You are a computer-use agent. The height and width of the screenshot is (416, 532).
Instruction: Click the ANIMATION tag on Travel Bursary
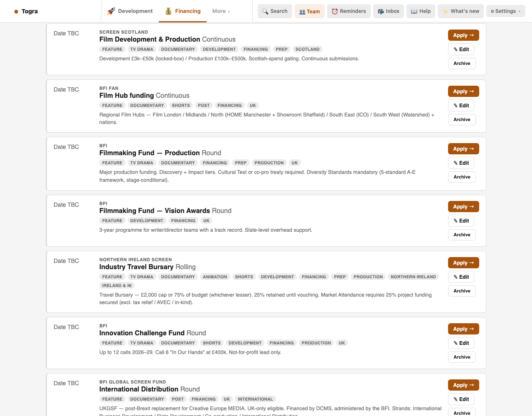click(215, 277)
